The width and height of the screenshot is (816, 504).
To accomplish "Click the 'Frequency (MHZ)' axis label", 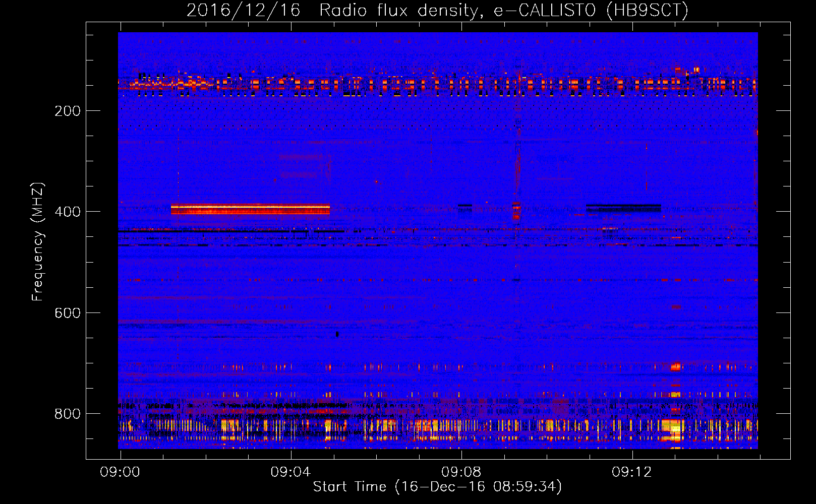I will 38,241.
